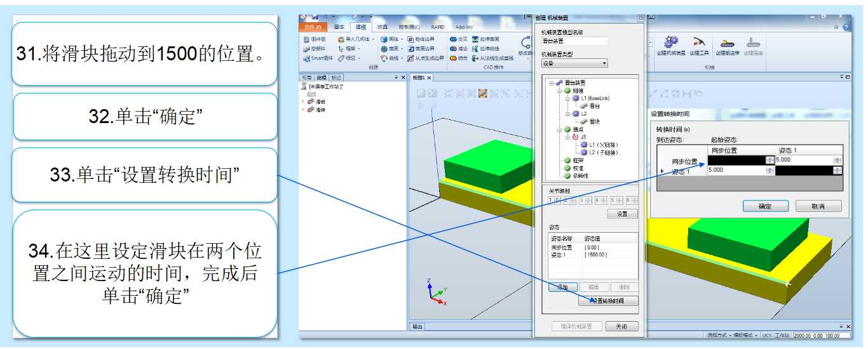This screenshot has height=349, width=868.
Task: Click 拉伸表面 extrude surface
Action: [485, 39]
